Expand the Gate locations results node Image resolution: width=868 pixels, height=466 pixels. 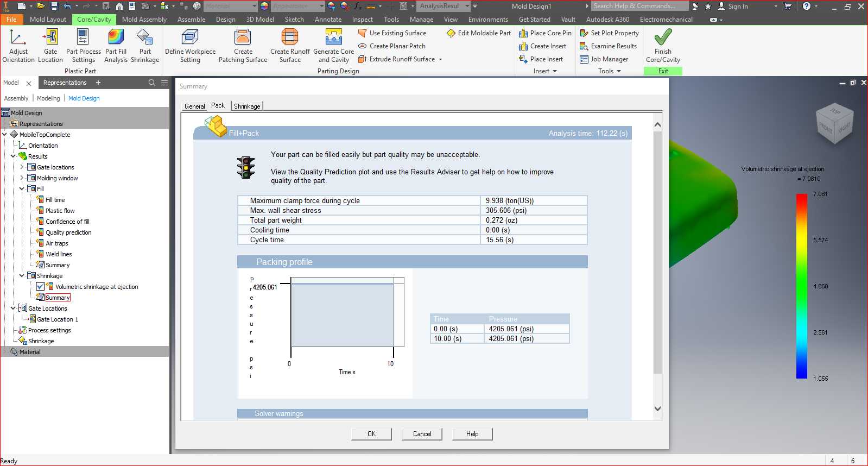pos(22,167)
